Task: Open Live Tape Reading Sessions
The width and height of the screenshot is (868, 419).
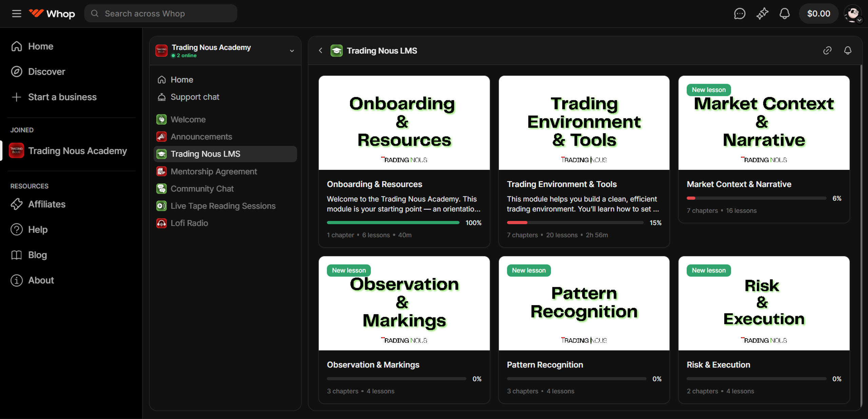Action: [225, 206]
